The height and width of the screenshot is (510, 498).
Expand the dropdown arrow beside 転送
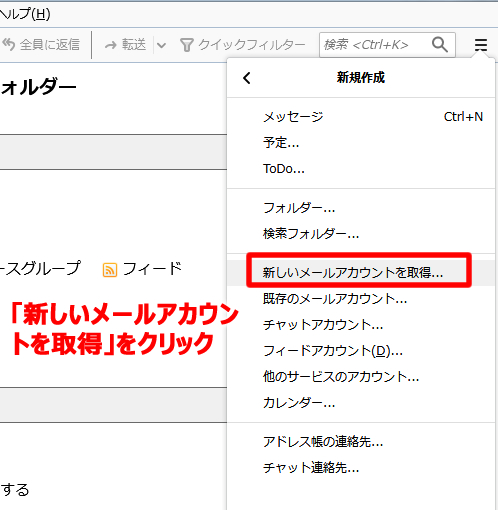tap(161, 45)
